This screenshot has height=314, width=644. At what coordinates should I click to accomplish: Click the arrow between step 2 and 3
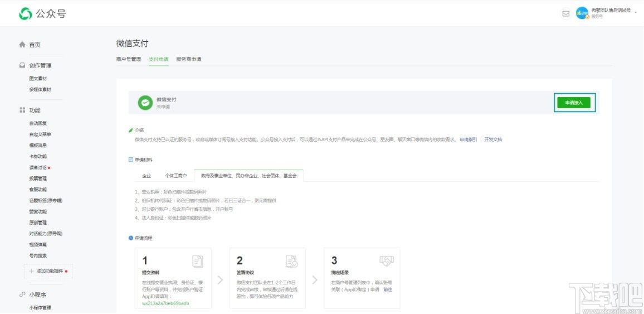(315, 280)
